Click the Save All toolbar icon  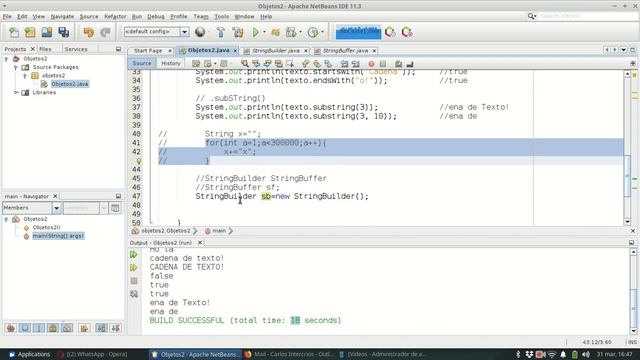pos(64,32)
